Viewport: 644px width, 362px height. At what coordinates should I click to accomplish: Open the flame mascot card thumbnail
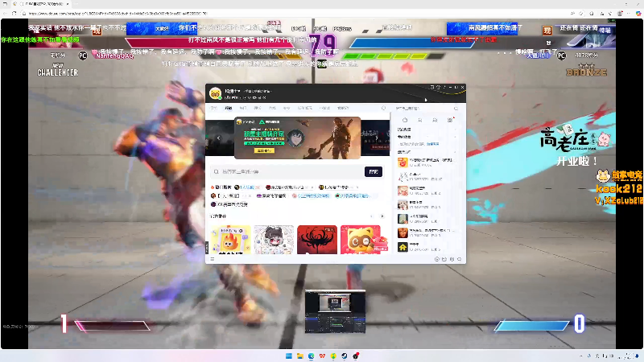pyautogui.click(x=231, y=240)
